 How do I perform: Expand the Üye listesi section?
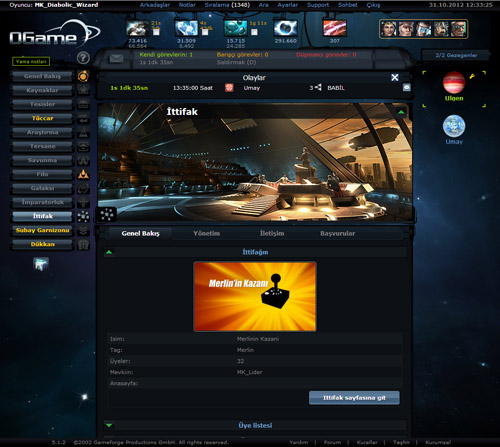coord(109,425)
